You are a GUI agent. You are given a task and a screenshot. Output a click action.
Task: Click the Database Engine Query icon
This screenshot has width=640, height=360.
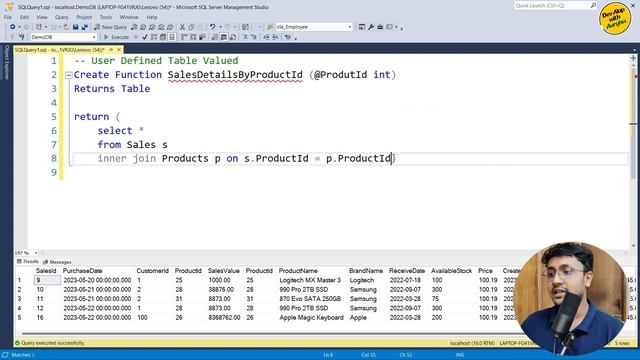pos(134,27)
